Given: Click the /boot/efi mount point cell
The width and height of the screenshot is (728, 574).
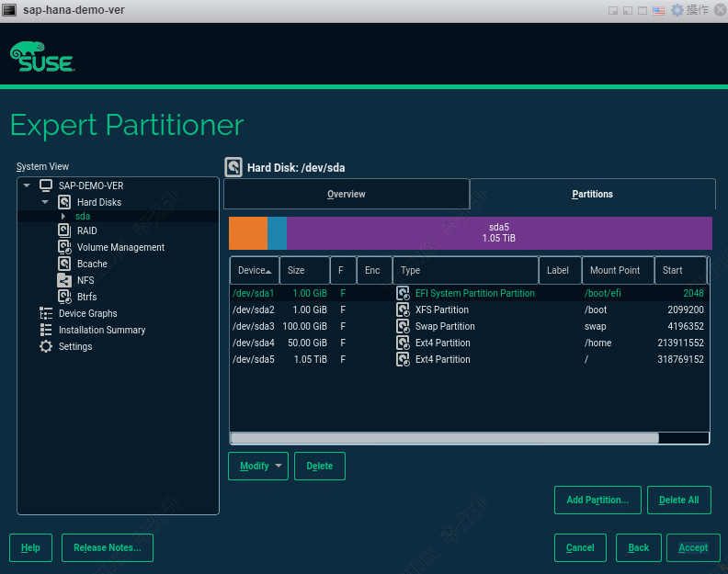Looking at the screenshot, I should coord(603,293).
